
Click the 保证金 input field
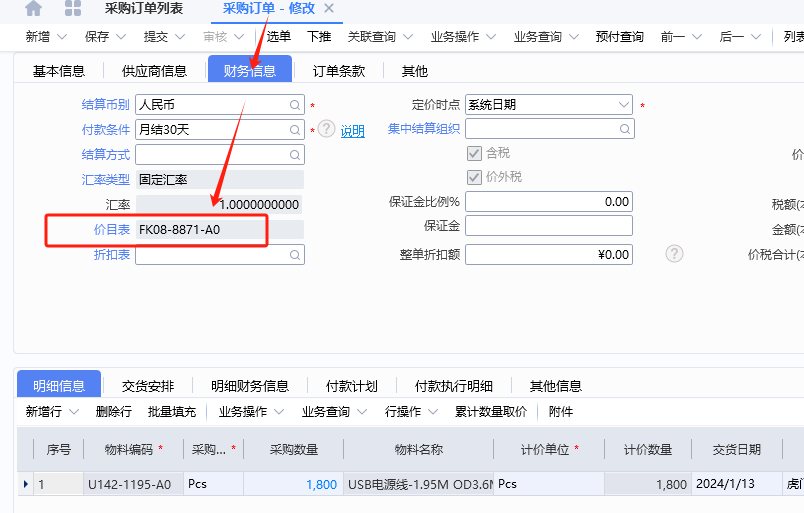[x=549, y=226]
